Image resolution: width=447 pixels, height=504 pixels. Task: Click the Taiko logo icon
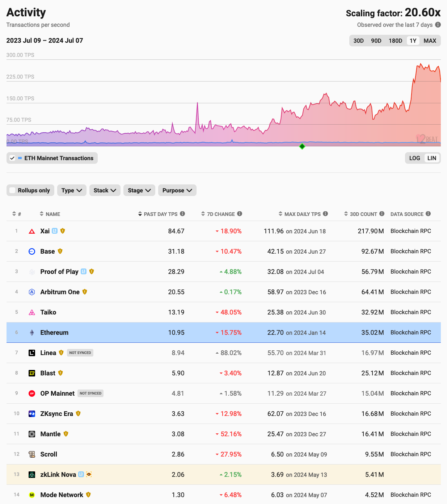point(32,312)
